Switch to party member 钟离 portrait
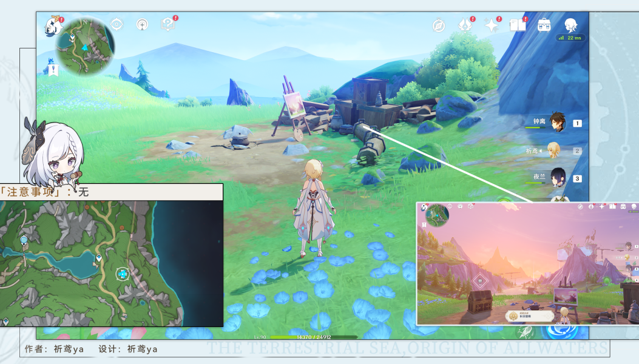Viewport: 639px width, 364px height. point(557,121)
